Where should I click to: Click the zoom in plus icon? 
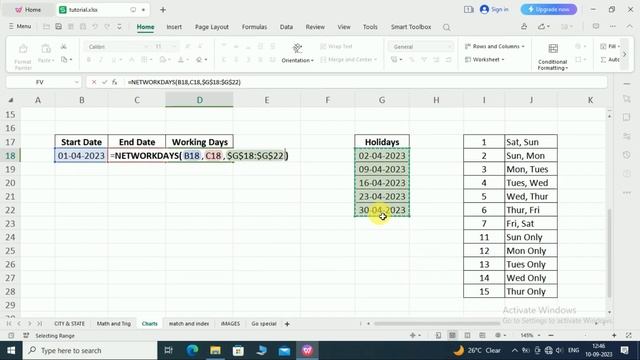[x=614, y=335]
